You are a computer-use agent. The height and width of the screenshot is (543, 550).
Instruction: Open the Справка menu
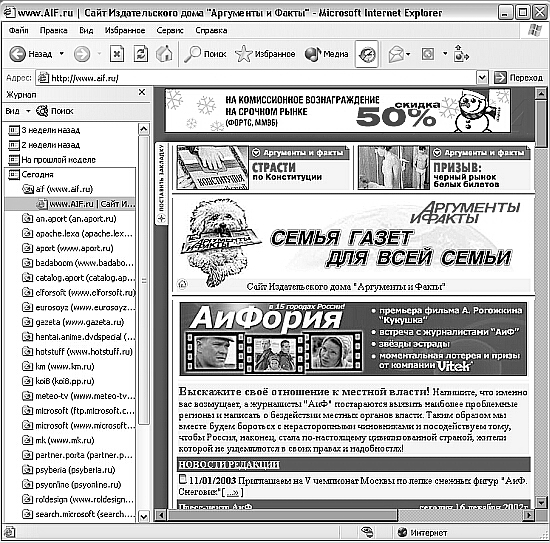pyautogui.click(x=211, y=31)
